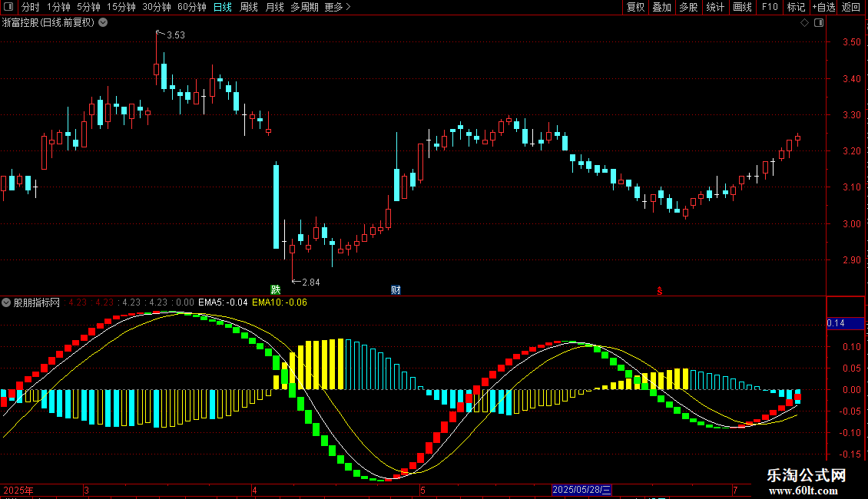Click the 股朋指标网 indicator name
Image resolution: width=868 pixels, height=499 pixels.
(x=37, y=302)
